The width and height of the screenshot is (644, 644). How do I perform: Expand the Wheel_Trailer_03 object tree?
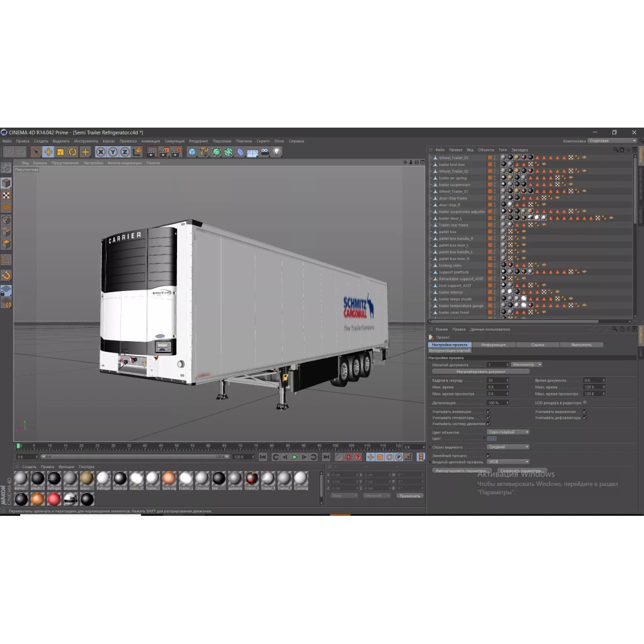431,157
